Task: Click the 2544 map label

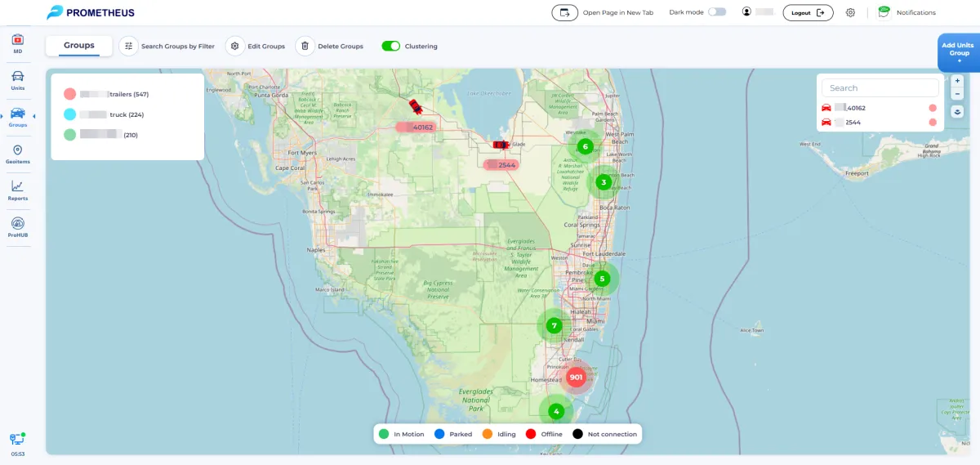Action: pyautogui.click(x=501, y=164)
